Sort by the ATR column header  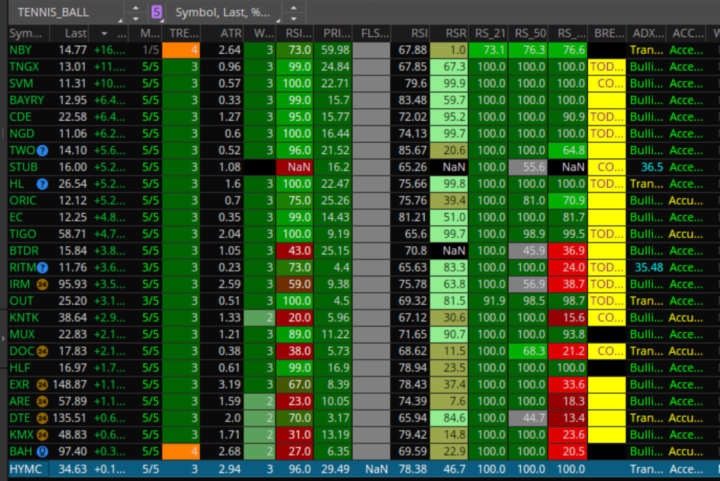222,34
